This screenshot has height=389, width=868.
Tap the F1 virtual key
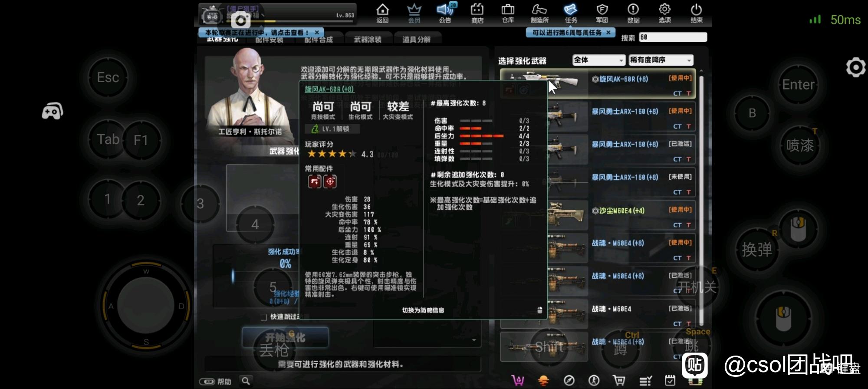click(x=141, y=140)
